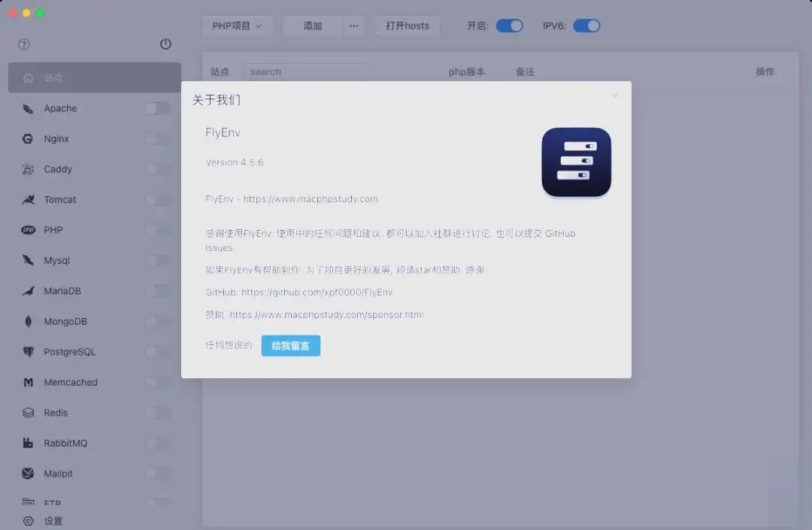Viewport: 812px width, 530px height.
Task: Open the sponsor.html link
Action: [x=326, y=315]
